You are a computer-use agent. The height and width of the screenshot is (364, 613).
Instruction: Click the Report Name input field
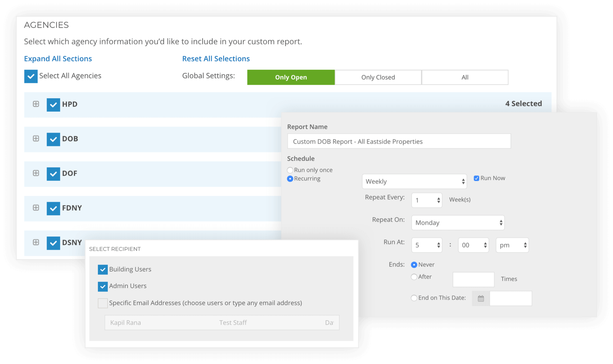(x=399, y=141)
